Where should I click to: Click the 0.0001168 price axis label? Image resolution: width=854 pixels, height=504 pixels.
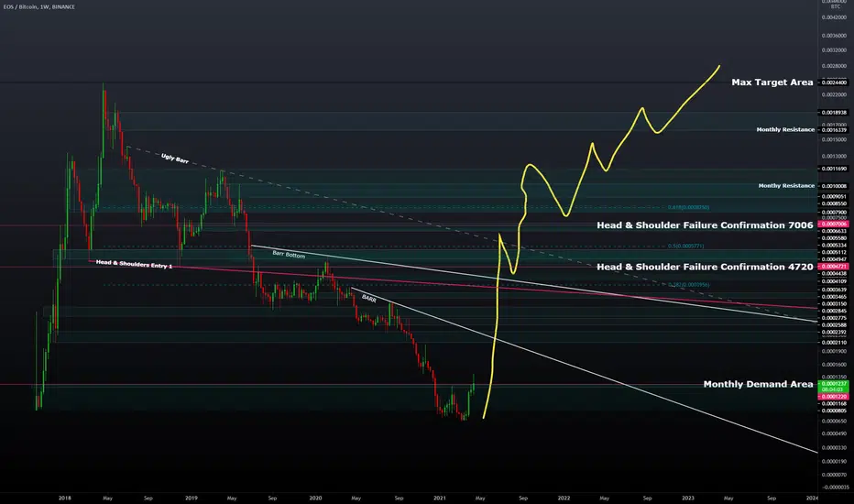click(x=834, y=404)
